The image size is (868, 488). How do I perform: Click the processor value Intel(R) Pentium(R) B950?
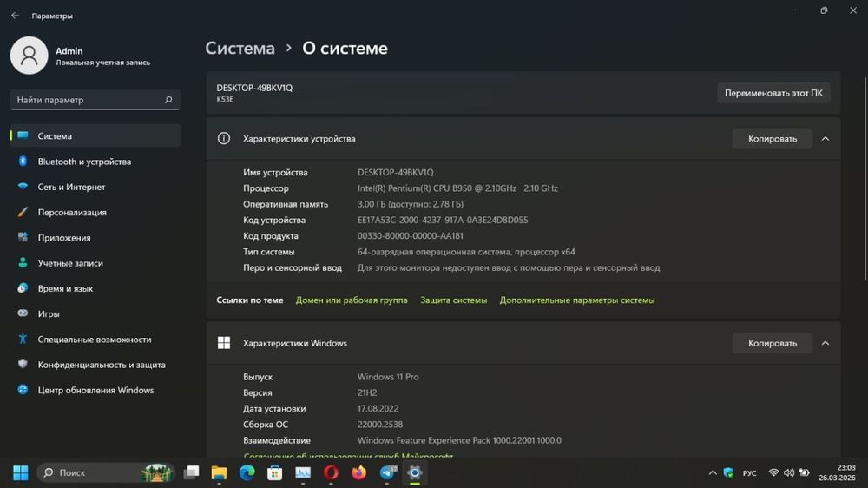click(457, 188)
